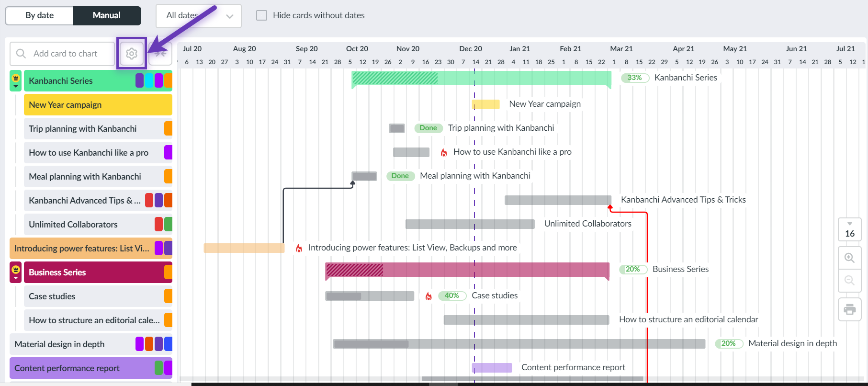This screenshot has width=868, height=386.
Task: Click the yellow New Year campaign Gantt bar
Action: pos(486,104)
